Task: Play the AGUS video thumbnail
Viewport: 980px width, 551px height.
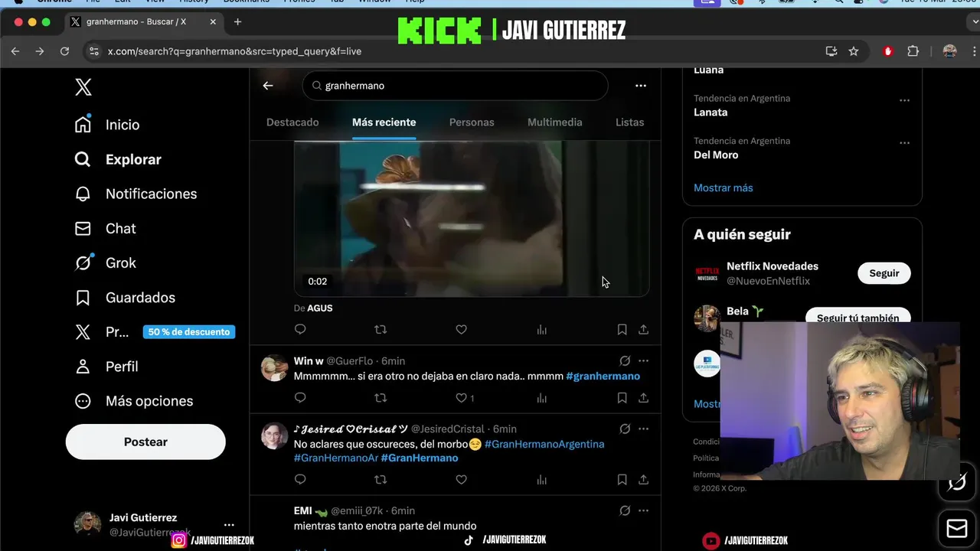Action: [472, 219]
